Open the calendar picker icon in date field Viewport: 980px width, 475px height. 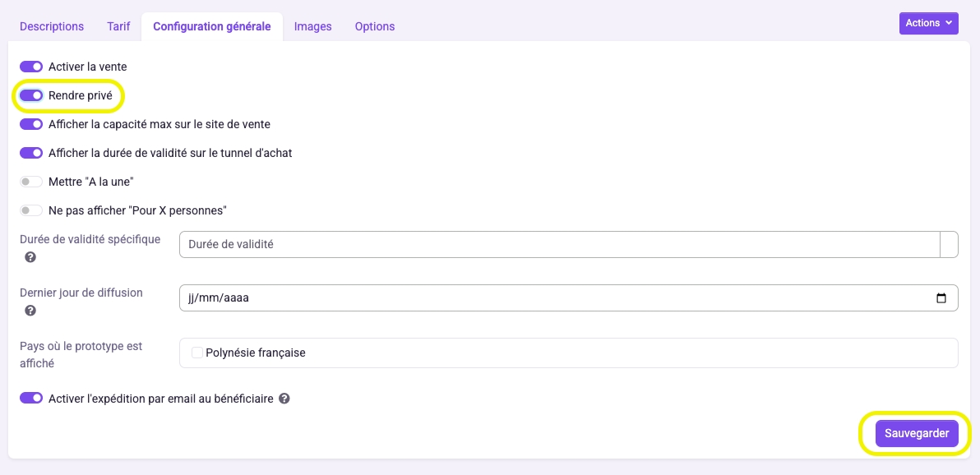point(941,298)
